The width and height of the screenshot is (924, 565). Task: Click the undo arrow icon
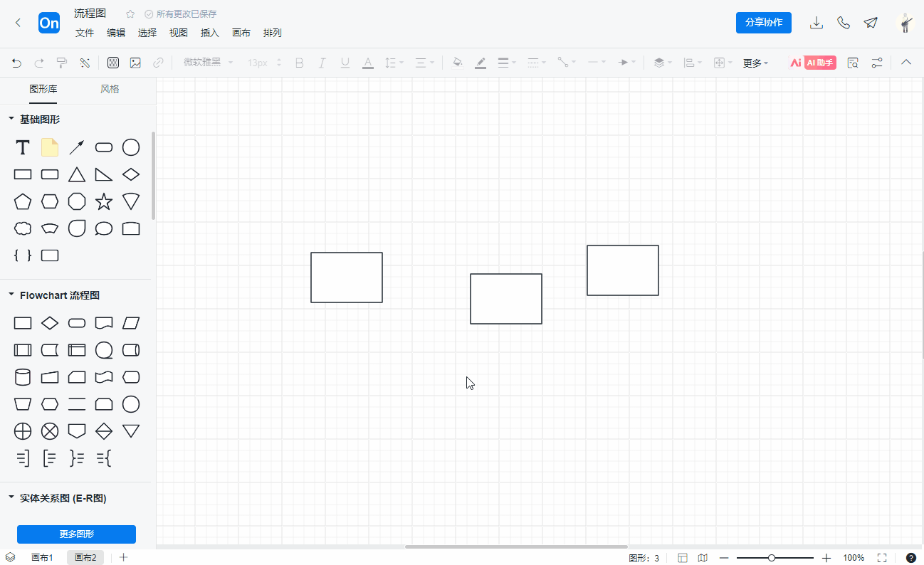click(x=16, y=63)
